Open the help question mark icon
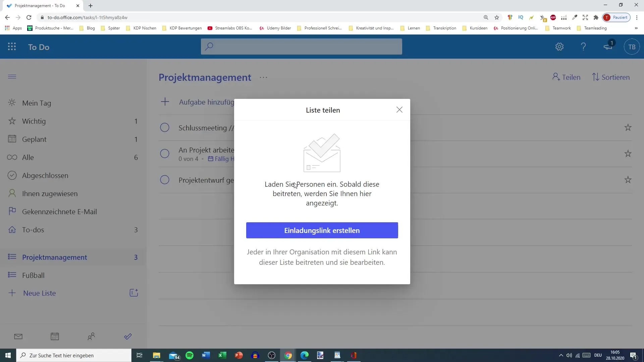Screen dimensions: 644x362 [583, 47]
